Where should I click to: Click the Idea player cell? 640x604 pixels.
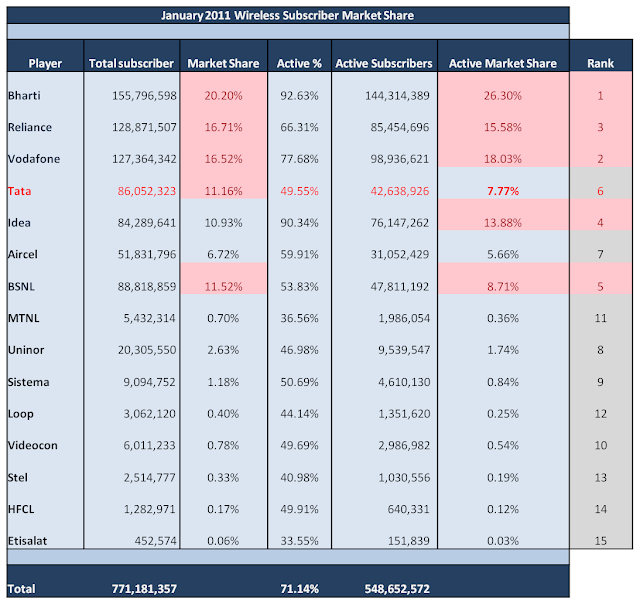point(19,223)
